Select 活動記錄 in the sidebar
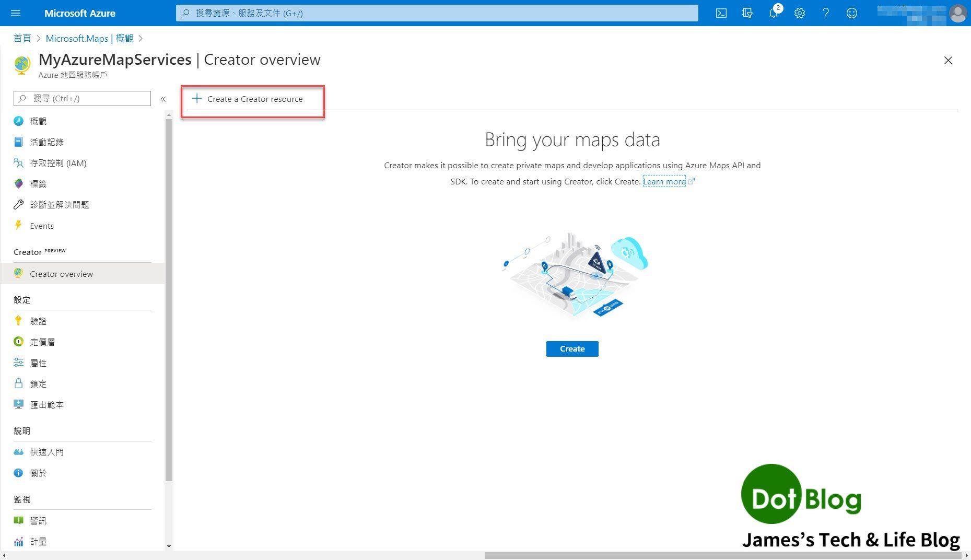 46,142
